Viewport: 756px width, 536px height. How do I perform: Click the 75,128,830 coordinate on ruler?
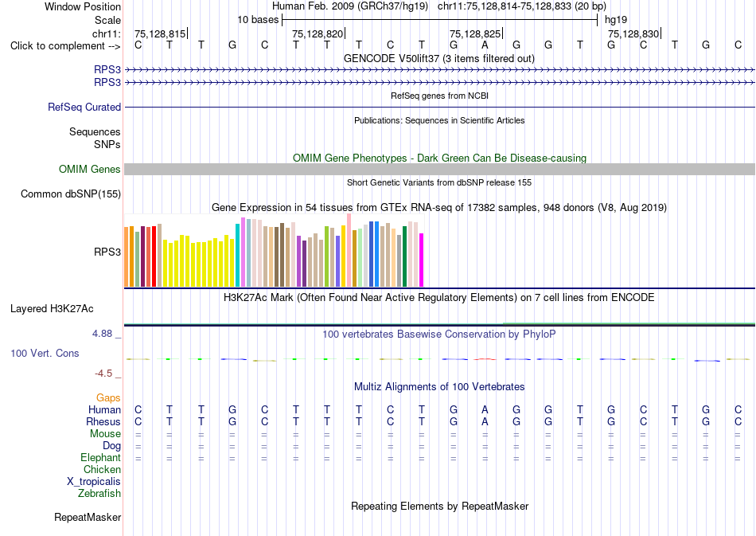pos(633,33)
